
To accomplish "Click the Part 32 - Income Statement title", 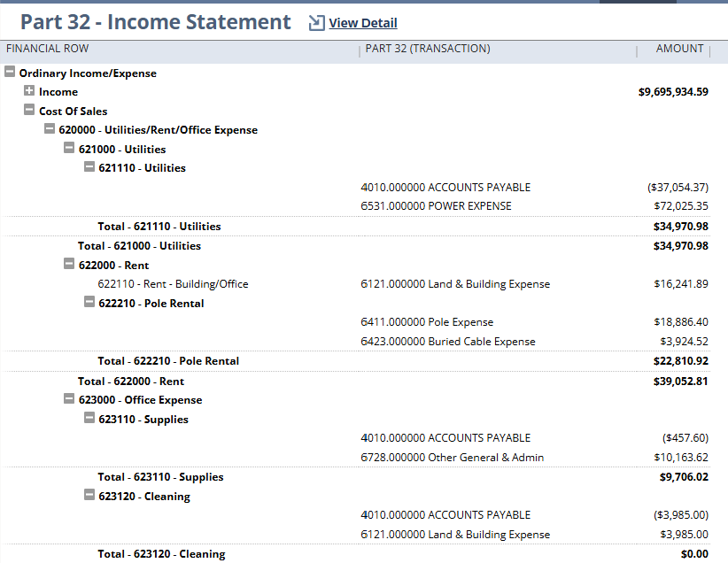I will [x=156, y=22].
